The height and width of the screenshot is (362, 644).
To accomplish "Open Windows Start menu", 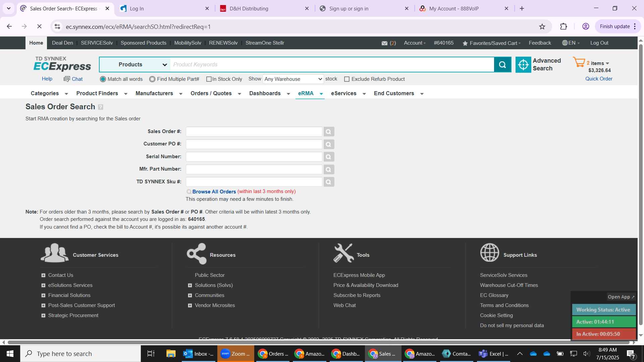I will point(10,354).
